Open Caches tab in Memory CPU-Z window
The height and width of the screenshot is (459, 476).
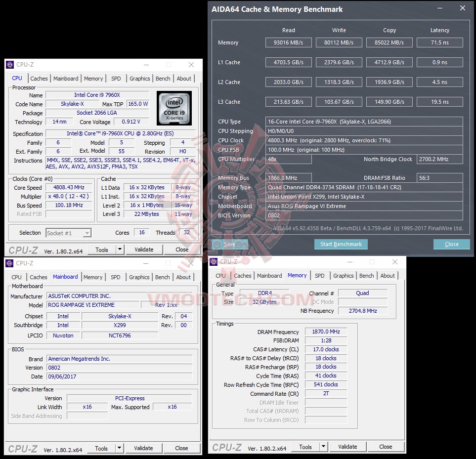point(243,276)
